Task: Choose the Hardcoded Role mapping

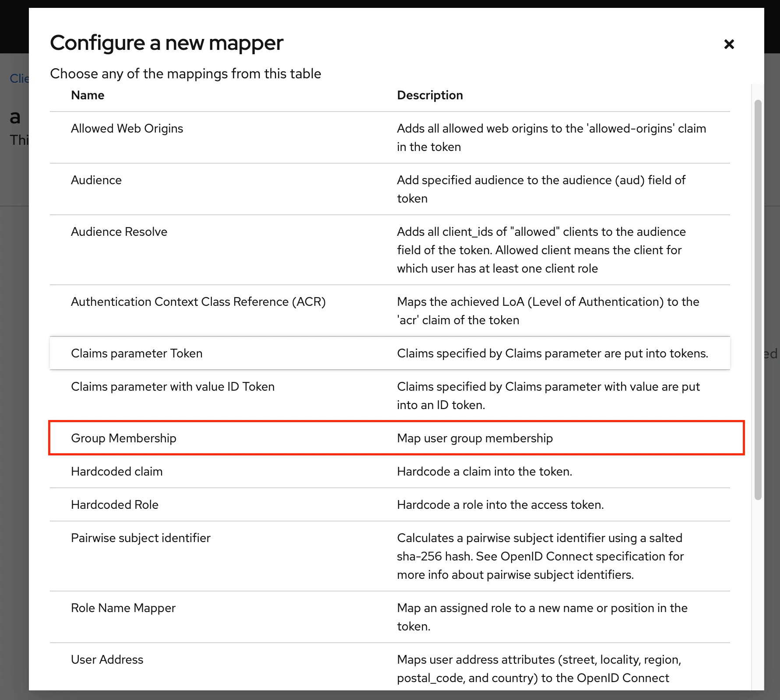Action: [x=114, y=504]
